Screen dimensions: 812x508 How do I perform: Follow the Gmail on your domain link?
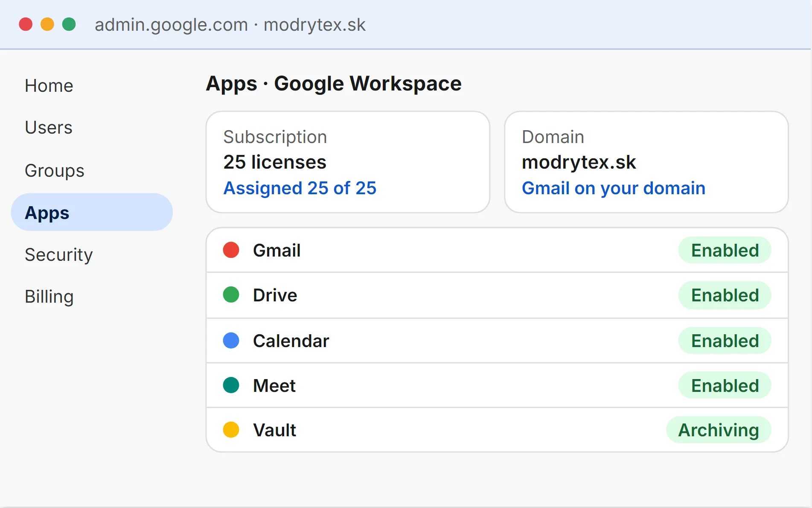613,188
